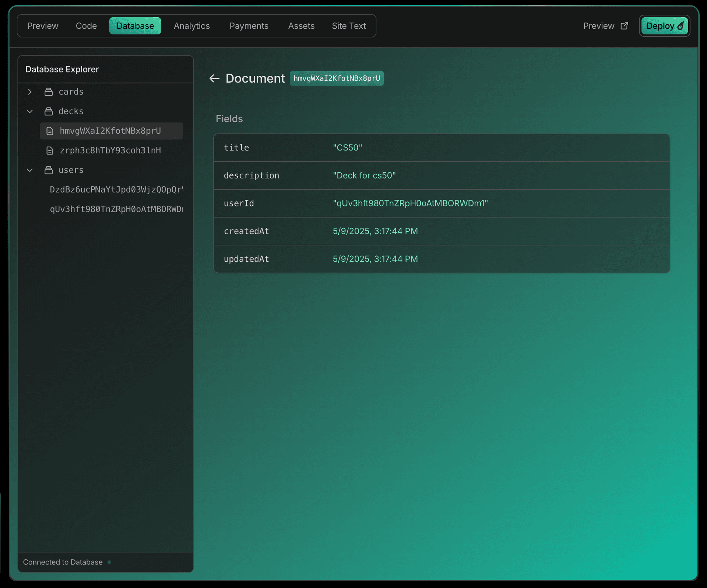707x588 pixels.
Task: Switch to the Assets tab
Action: 301,26
